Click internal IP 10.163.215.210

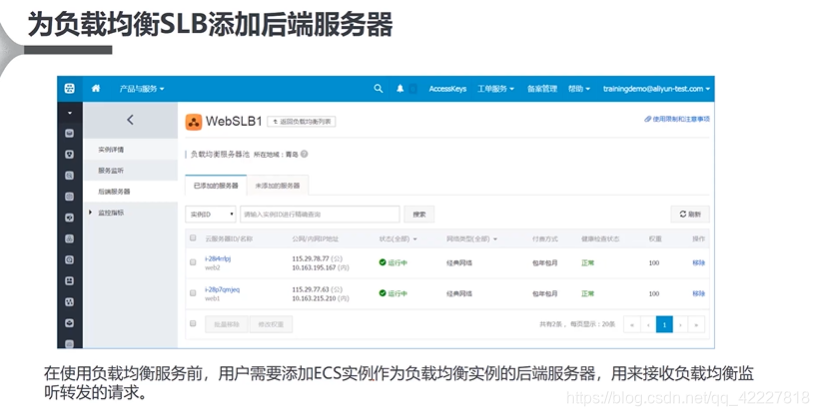(x=313, y=298)
